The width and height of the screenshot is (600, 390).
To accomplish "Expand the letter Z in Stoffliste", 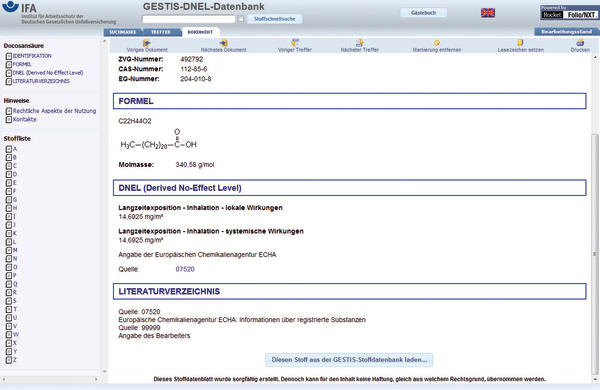I will click(x=9, y=360).
